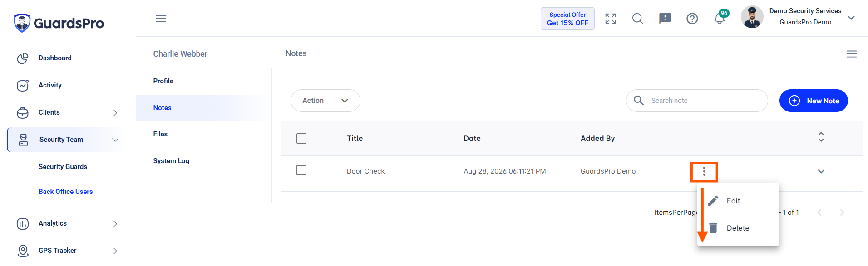The height and width of the screenshot is (266, 868).
Task: Expand the Door Check row chevron
Action: 821,171
